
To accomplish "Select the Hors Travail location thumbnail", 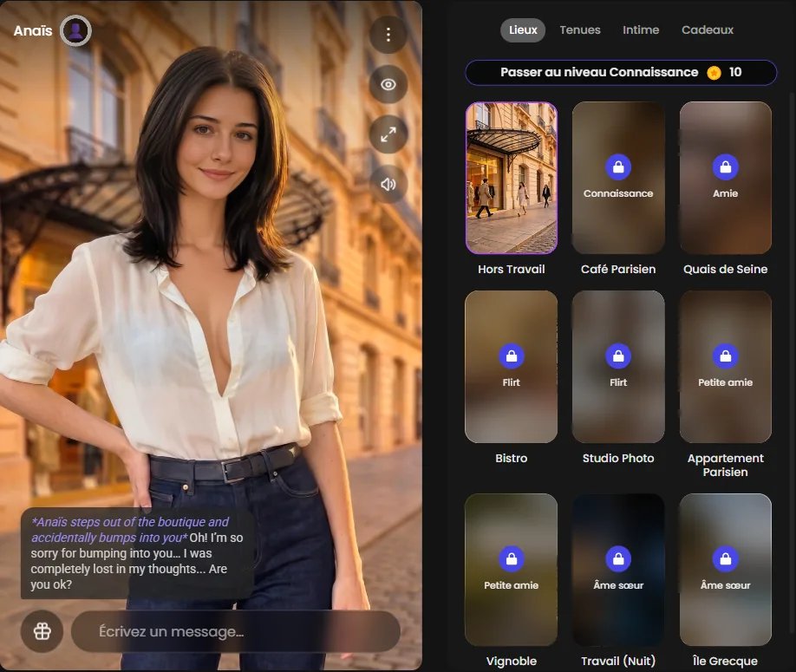I will [512, 178].
